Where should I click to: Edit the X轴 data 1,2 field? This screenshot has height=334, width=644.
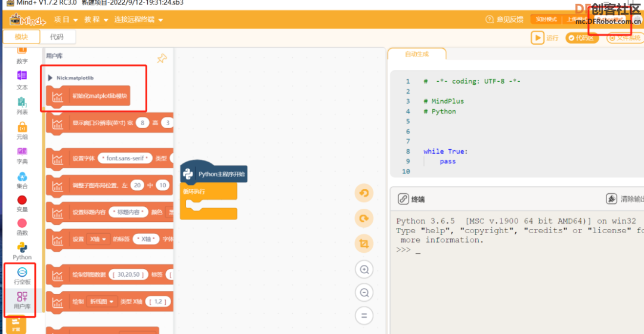tap(157, 302)
